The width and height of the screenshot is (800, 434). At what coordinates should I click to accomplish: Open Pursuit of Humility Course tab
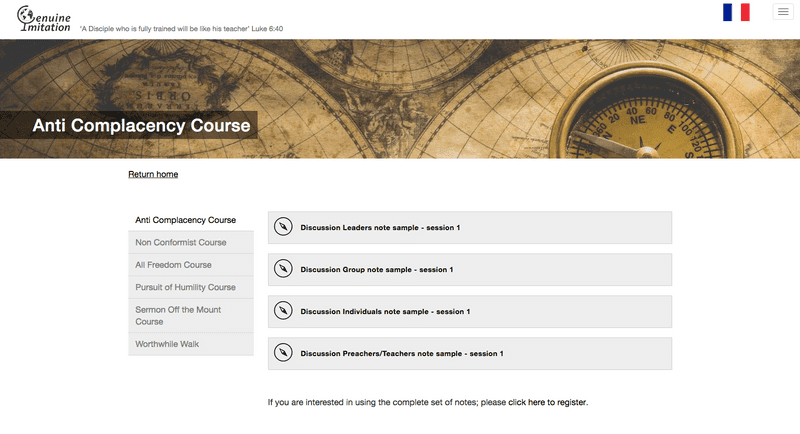coord(186,287)
